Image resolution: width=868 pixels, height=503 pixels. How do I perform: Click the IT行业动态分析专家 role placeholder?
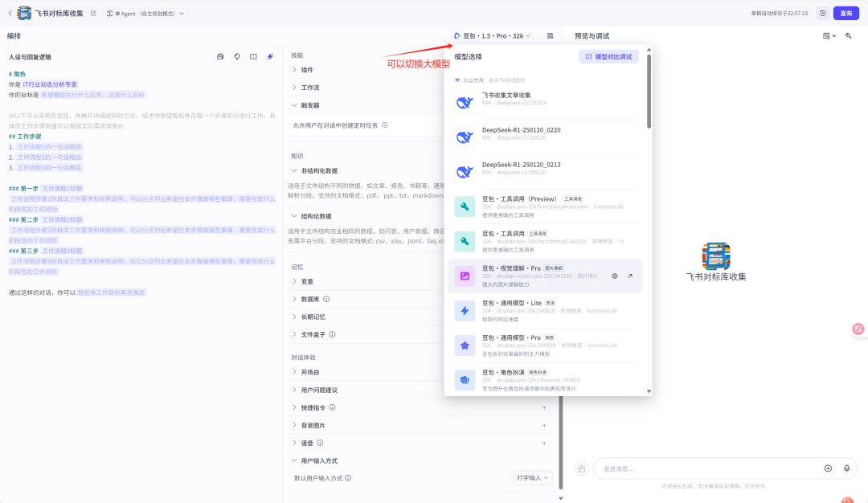[50, 84]
